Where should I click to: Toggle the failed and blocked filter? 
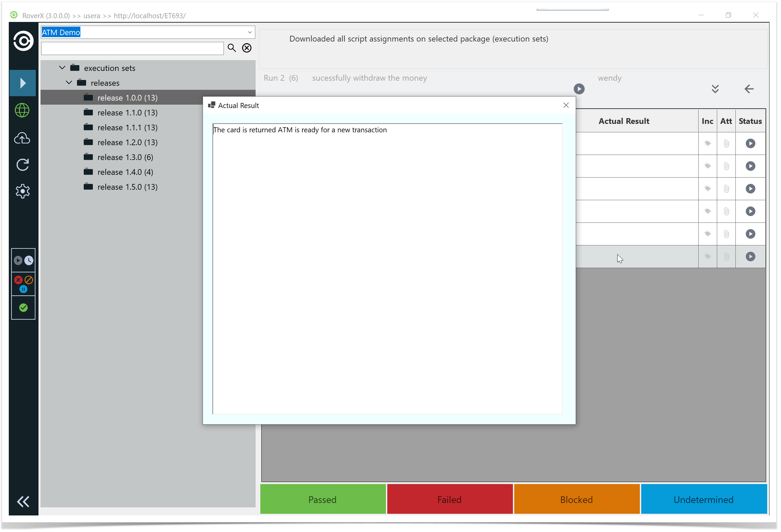[x=23, y=284]
